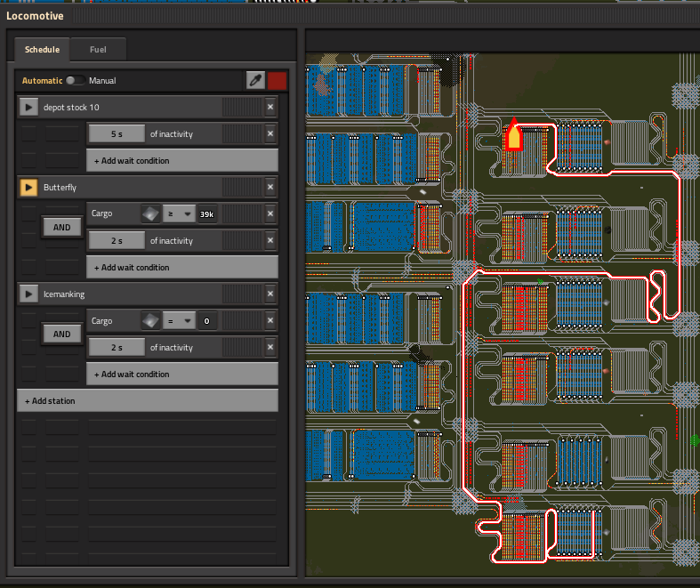Remove the depot stock 10 station

click(270, 107)
